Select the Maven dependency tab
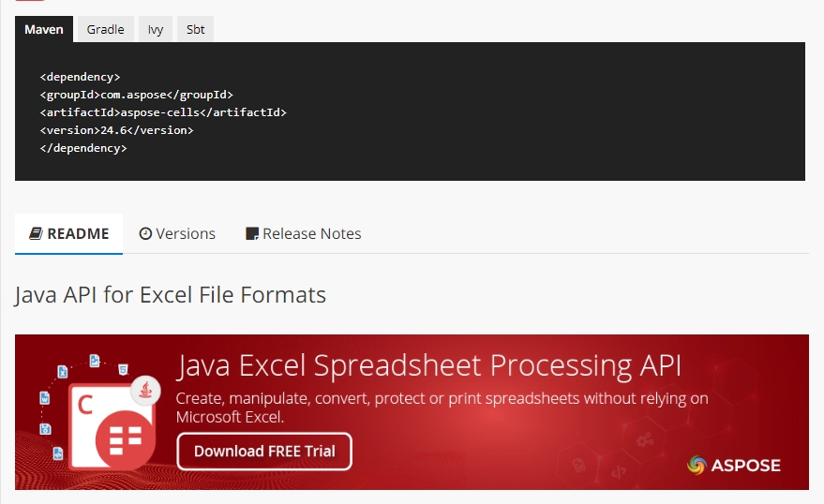Image resolution: width=824 pixels, height=504 pixels. [44, 29]
